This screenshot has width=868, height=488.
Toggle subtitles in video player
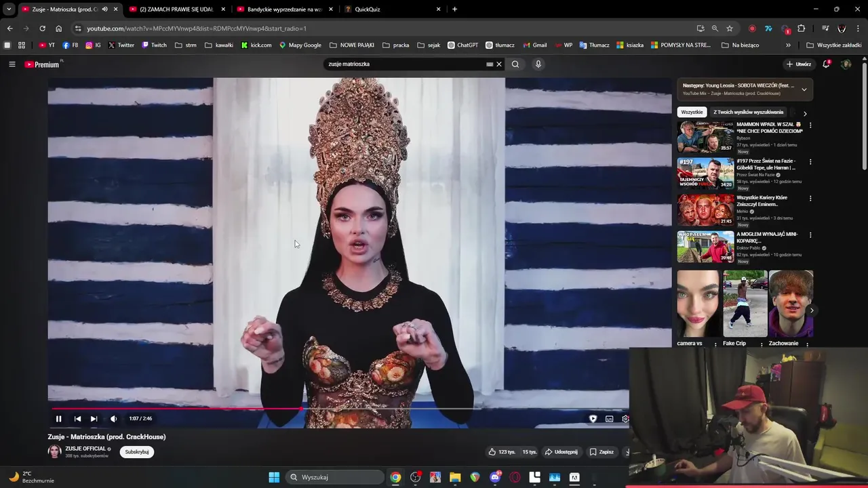(609, 419)
